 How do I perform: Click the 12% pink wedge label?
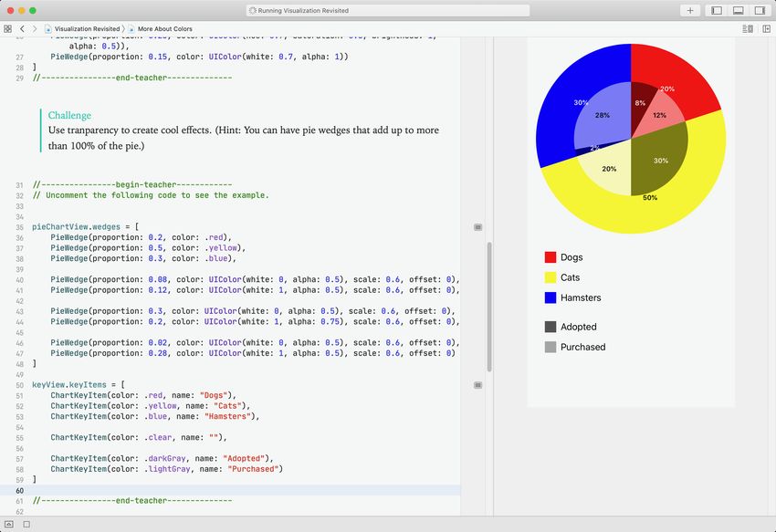coord(659,115)
